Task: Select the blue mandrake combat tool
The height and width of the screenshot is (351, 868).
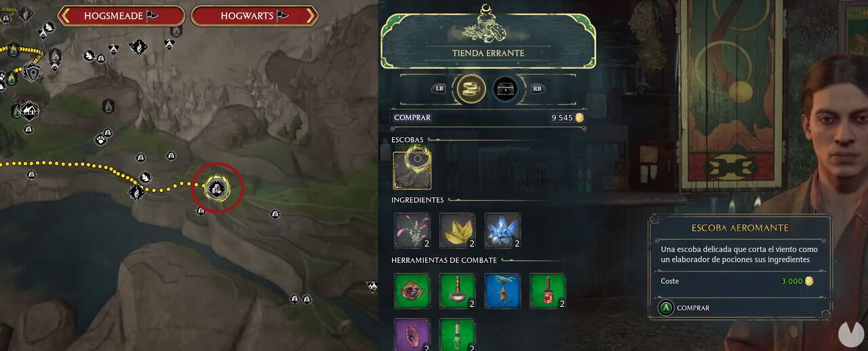Action: point(502,291)
